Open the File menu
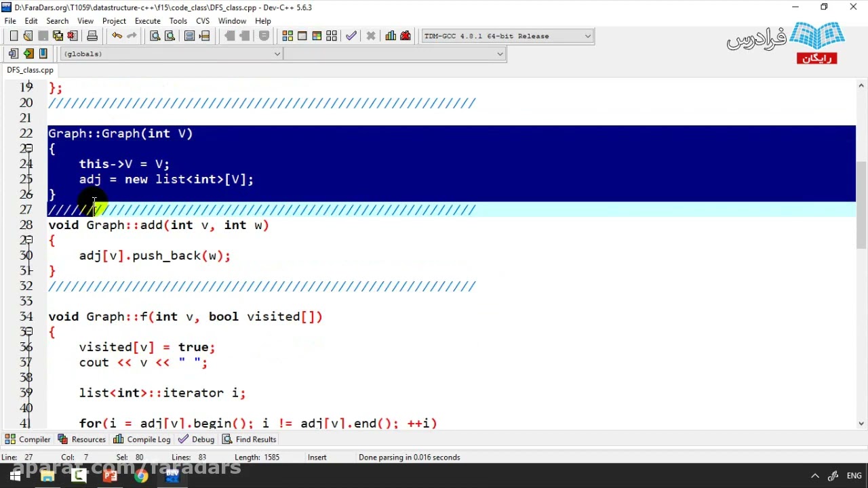868x488 pixels. pyautogui.click(x=10, y=21)
